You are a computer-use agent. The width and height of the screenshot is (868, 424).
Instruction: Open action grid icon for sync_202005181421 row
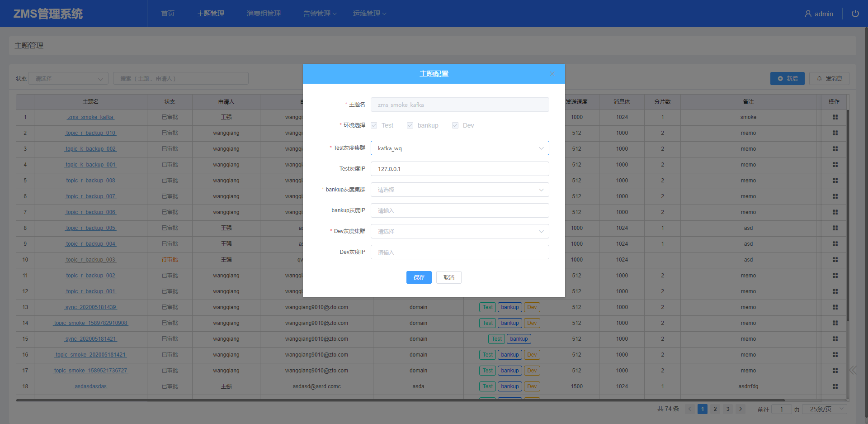click(835, 339)
